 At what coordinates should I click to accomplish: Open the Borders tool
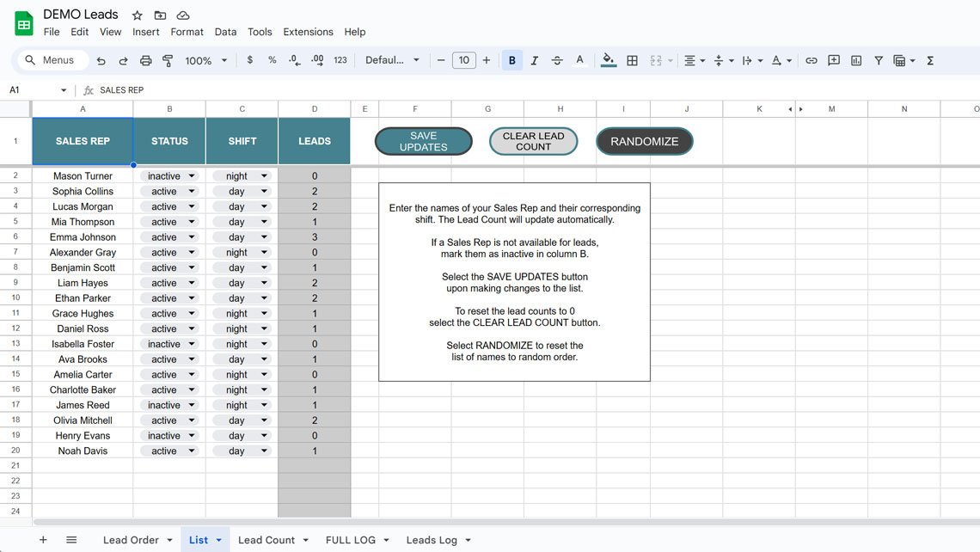pos(633,61)
